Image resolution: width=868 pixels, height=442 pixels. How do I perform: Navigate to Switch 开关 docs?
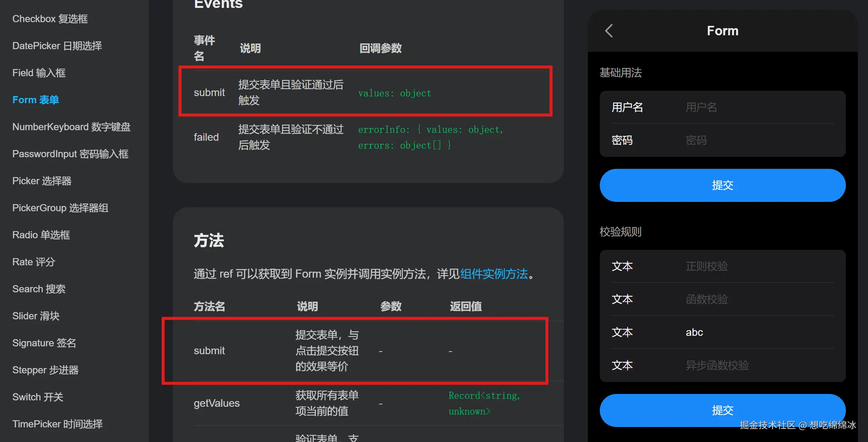pyautogui.click(x=38, y=397)
